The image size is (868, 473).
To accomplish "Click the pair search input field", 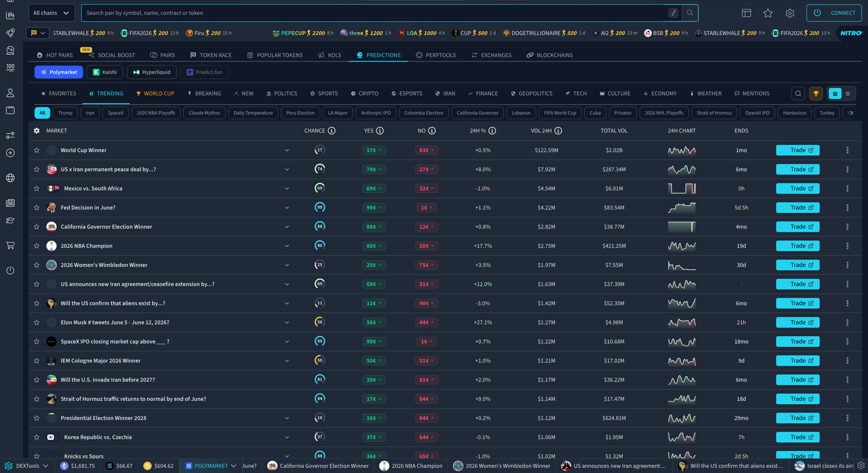I will coord(373,13).
